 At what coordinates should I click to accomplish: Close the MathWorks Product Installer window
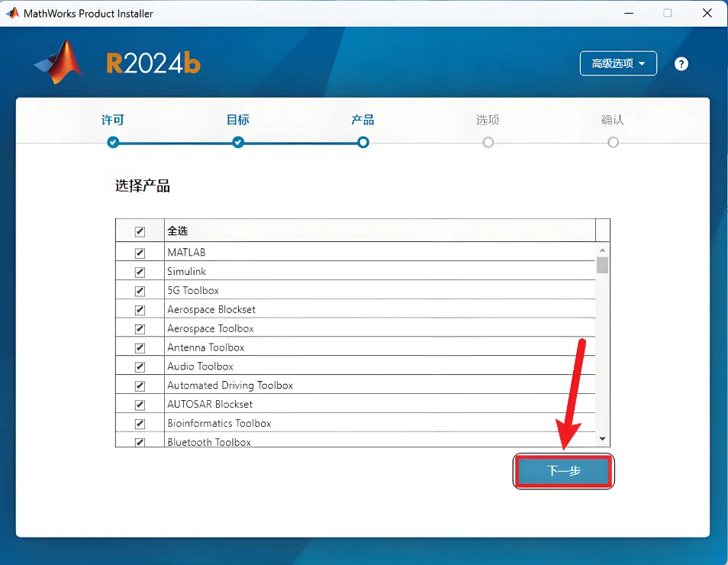pos(707,13)
